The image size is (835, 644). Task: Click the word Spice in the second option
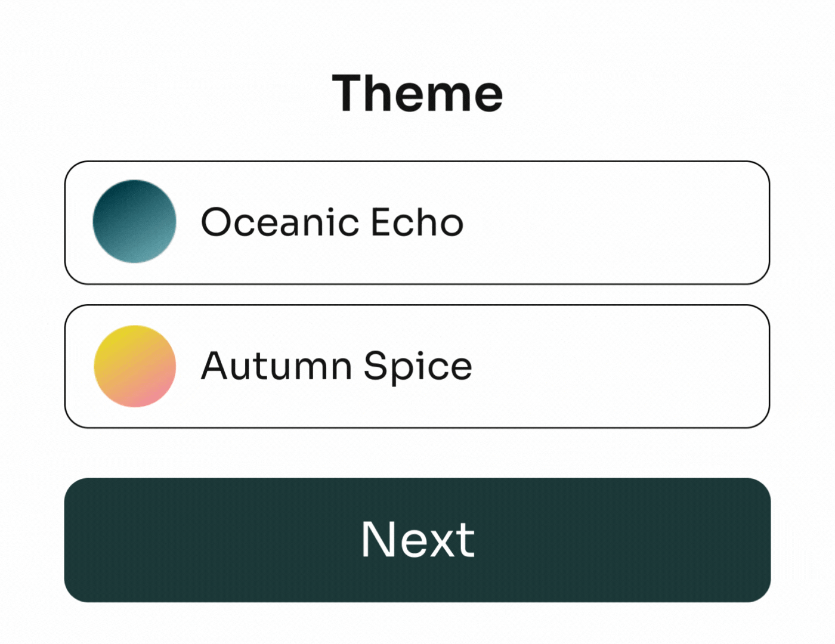(417, 366)
